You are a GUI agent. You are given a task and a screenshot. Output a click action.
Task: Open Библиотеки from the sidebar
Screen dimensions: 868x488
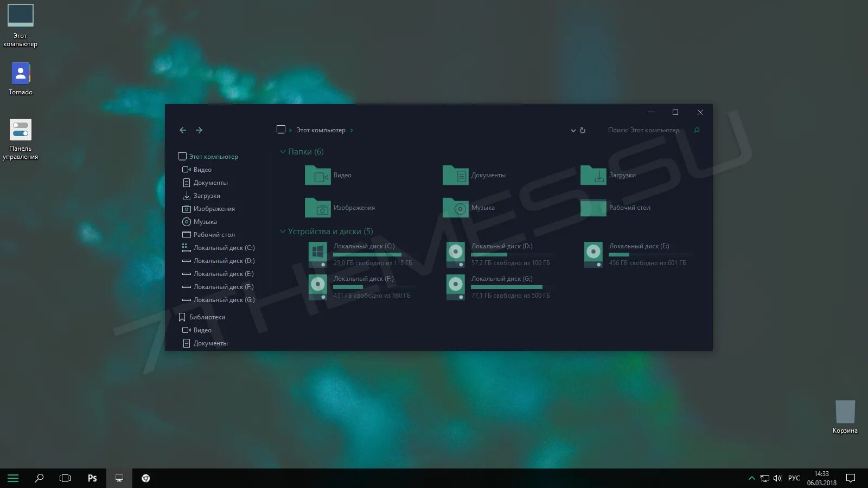coord(209,317)
